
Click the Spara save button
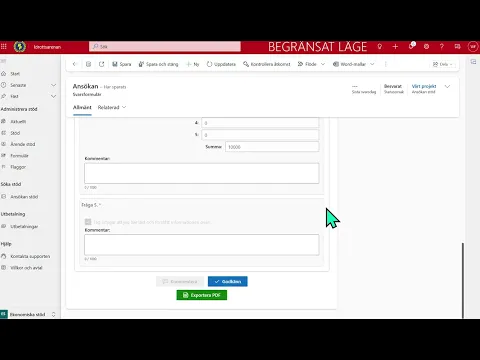(122, 64)
